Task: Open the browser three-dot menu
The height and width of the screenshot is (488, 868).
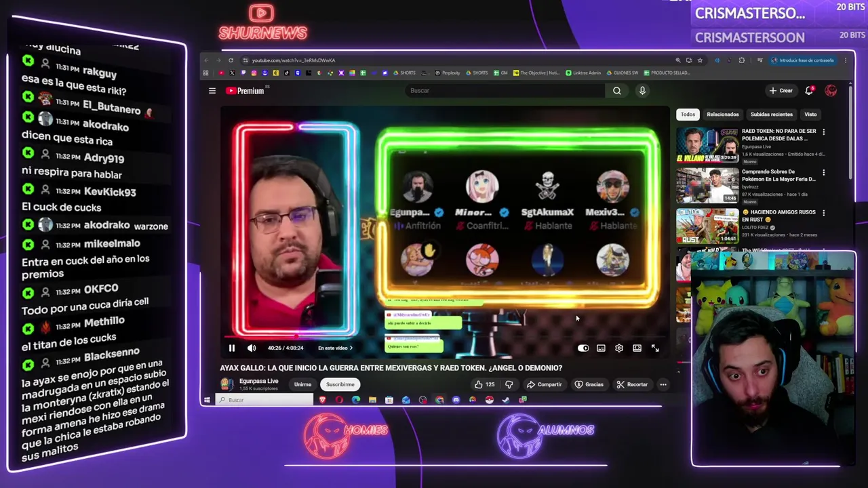Action: tap(845, 60)
